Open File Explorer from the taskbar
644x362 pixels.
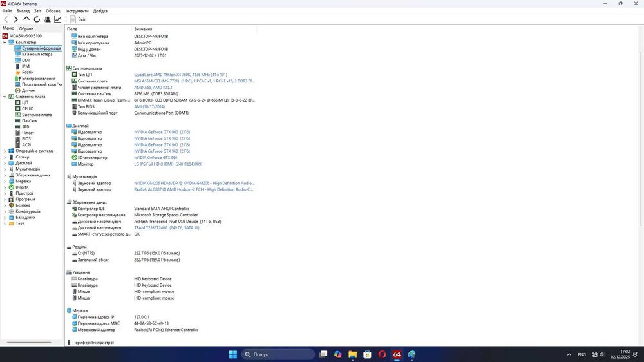(x=352, y=354)
